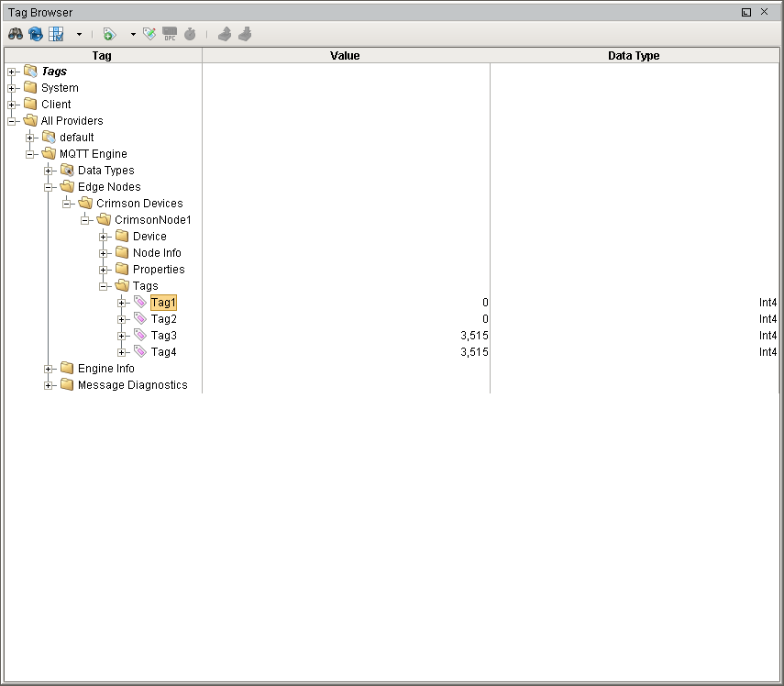Select the Node Info label
784x686 pixels.
pos(157,253)
